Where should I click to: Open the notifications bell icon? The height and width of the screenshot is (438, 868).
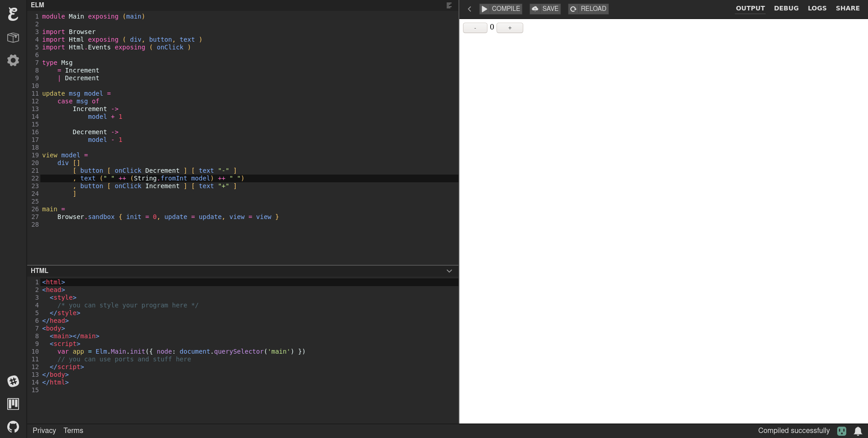point(858,431)
